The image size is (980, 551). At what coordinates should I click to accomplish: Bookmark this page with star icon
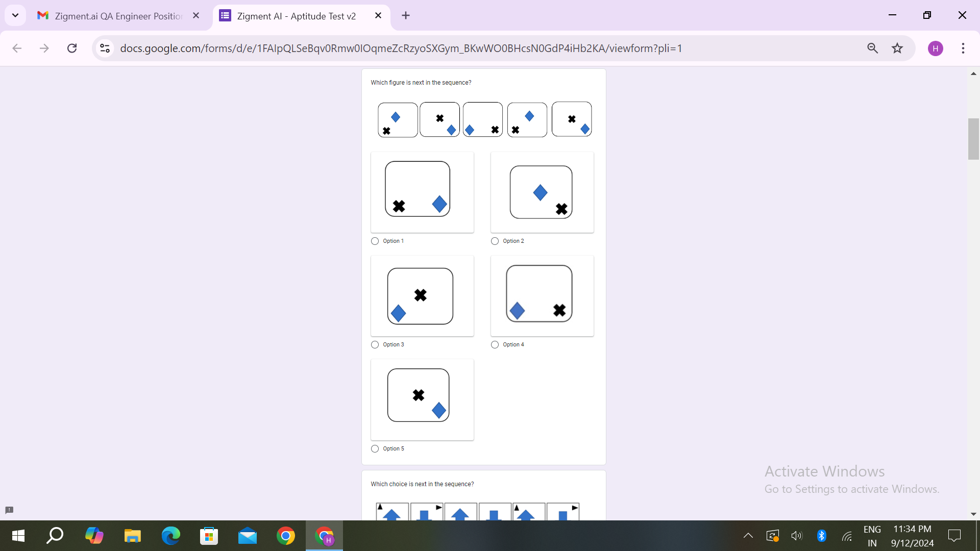tap(897, 48)
